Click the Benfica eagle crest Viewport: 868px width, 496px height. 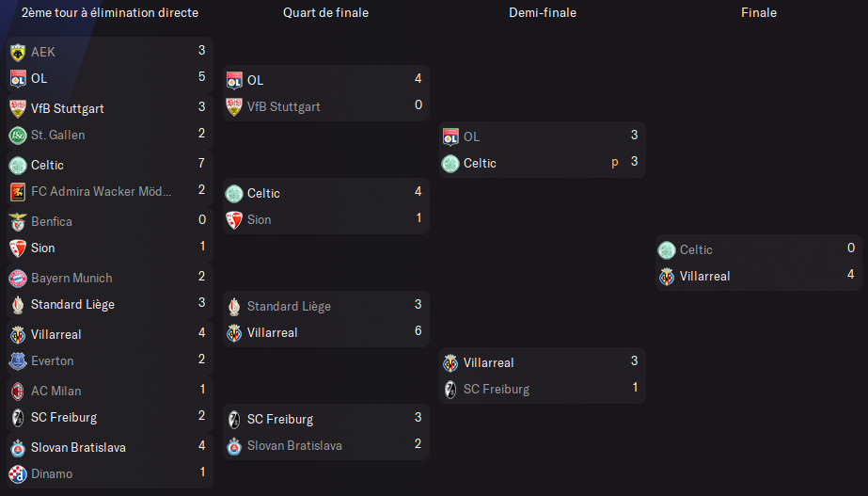coord(18,222)
